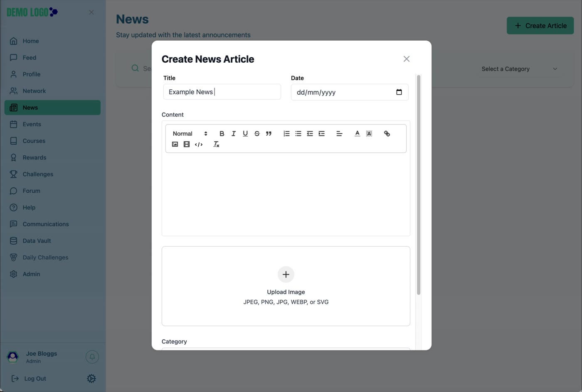Toggle bold formatting in editor toolbar

(x=222, y=134)
